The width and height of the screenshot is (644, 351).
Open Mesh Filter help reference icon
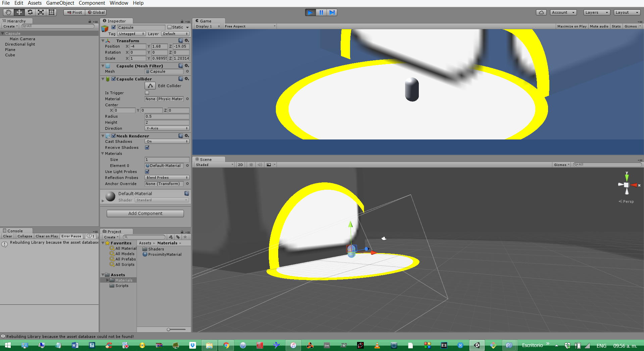(181, 66)
